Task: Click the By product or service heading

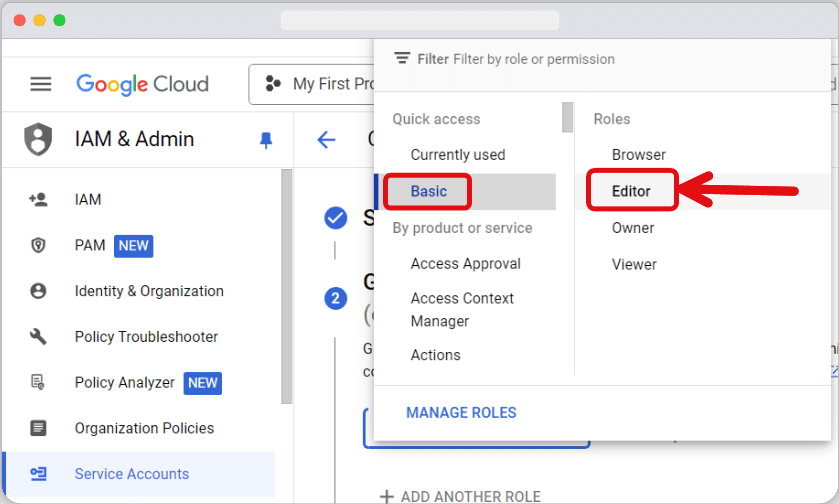Action: [462, 228]
